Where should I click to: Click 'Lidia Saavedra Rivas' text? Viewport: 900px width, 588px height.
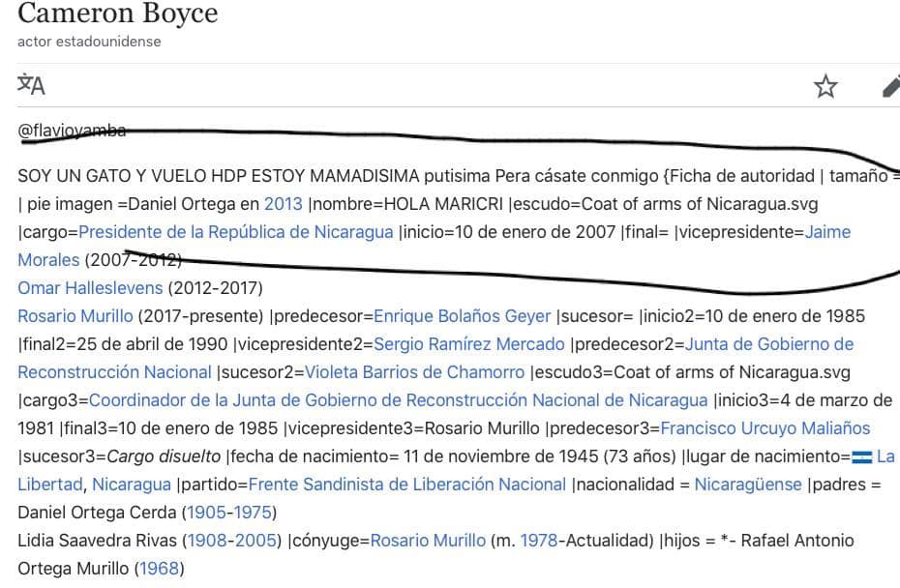[98, 541]
